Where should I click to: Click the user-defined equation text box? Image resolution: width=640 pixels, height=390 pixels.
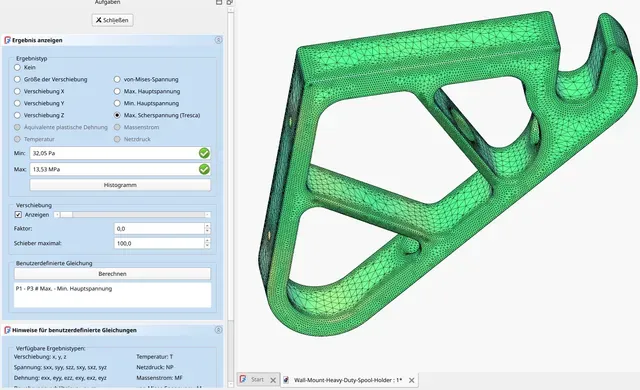click(112, 295)
